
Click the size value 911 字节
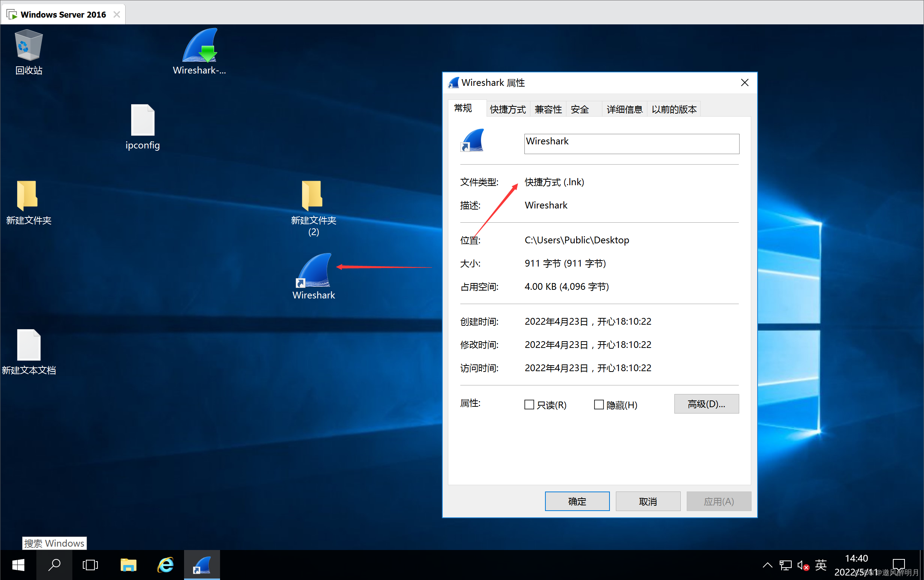[x=565, y=264]
